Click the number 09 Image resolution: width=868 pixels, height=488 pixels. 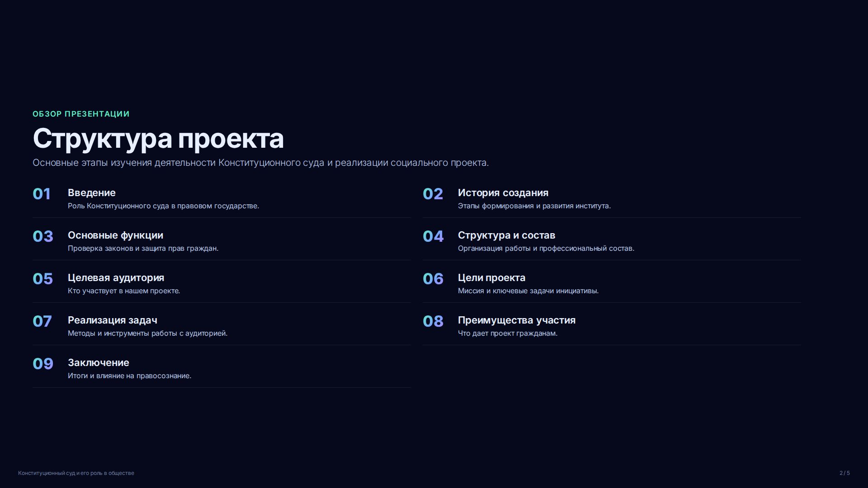point(43,364)
